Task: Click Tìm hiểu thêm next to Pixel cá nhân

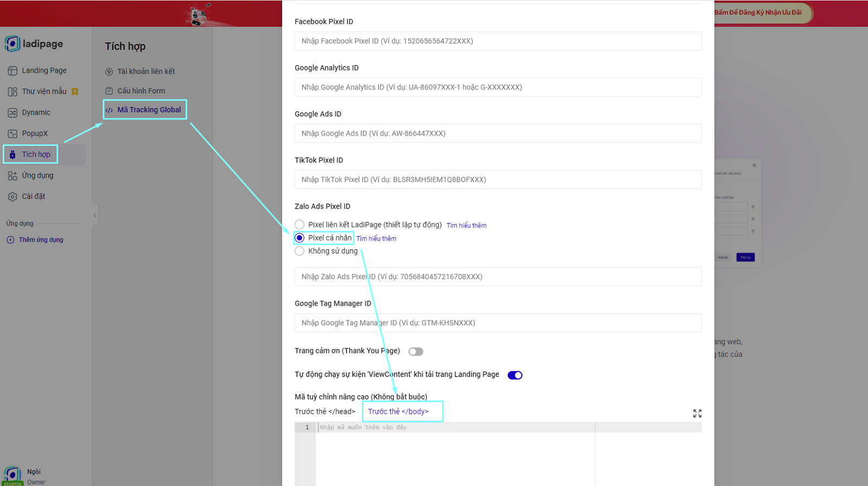Action: point(376,239)
